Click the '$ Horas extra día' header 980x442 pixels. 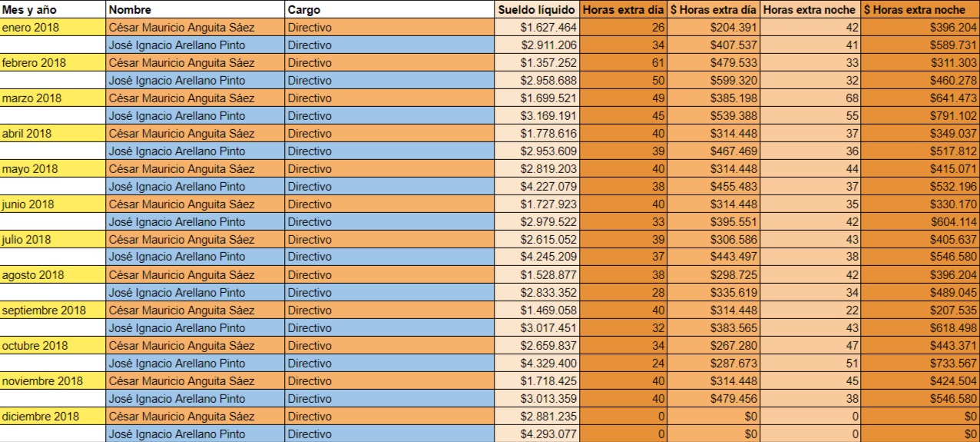713,10
